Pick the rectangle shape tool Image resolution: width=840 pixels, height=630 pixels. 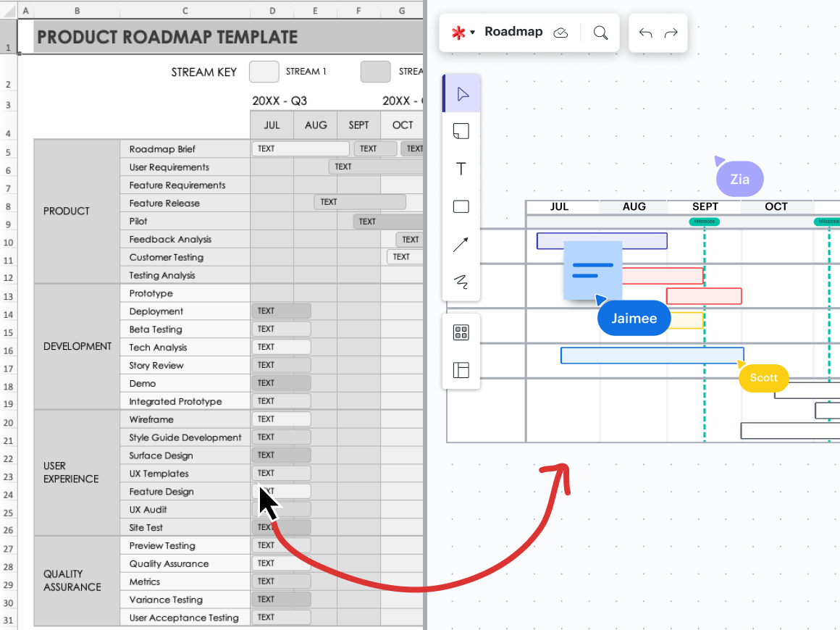click(461, 207)
